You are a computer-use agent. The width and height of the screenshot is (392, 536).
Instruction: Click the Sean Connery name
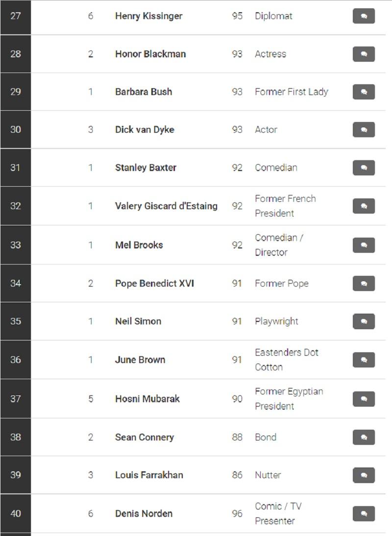point(144,437)
